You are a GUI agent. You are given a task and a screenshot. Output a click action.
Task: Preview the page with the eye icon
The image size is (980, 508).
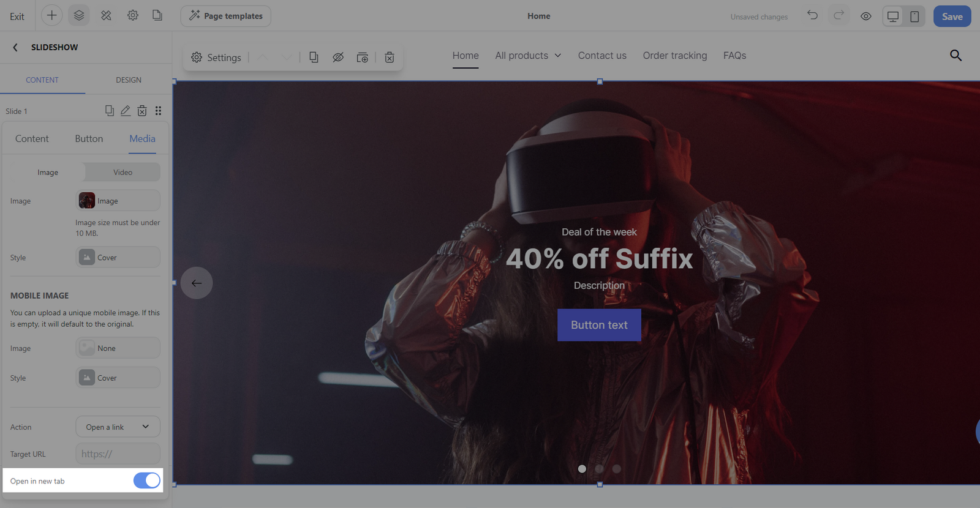(866, 17)
